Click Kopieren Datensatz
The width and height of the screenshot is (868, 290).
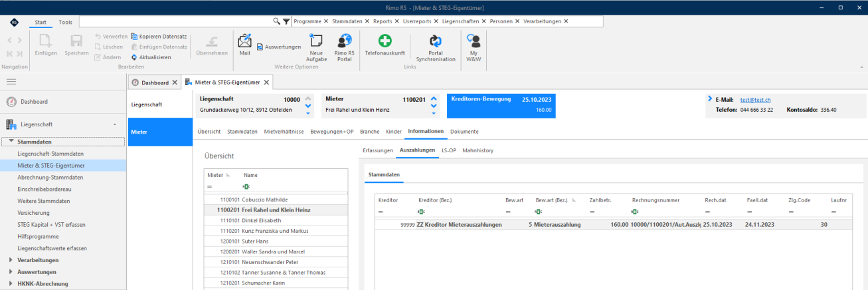pos(159,36)
